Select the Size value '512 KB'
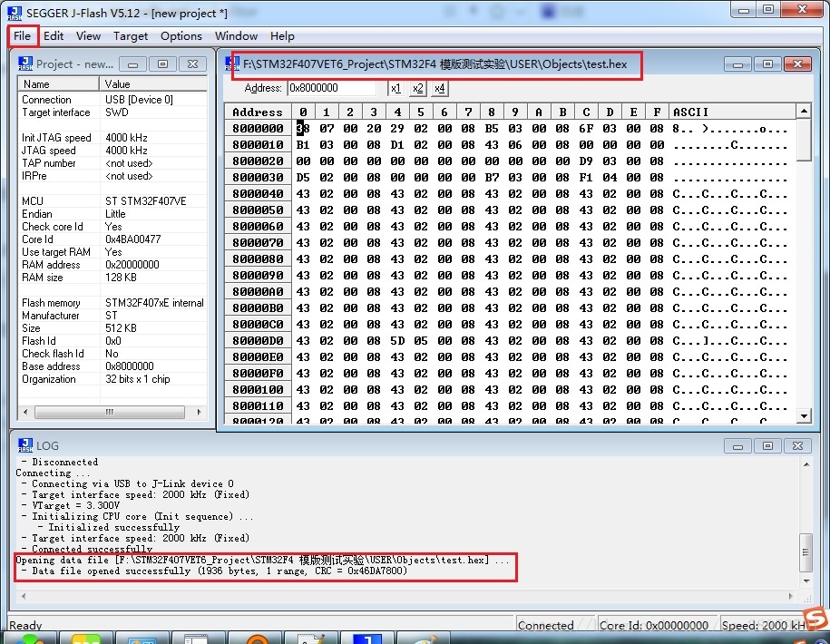The height and width of the screenshot is (644, 830). [121, 328]
